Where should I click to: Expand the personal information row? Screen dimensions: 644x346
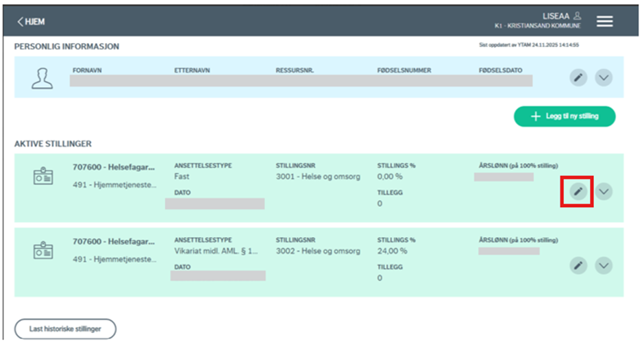tap(604, 77)
